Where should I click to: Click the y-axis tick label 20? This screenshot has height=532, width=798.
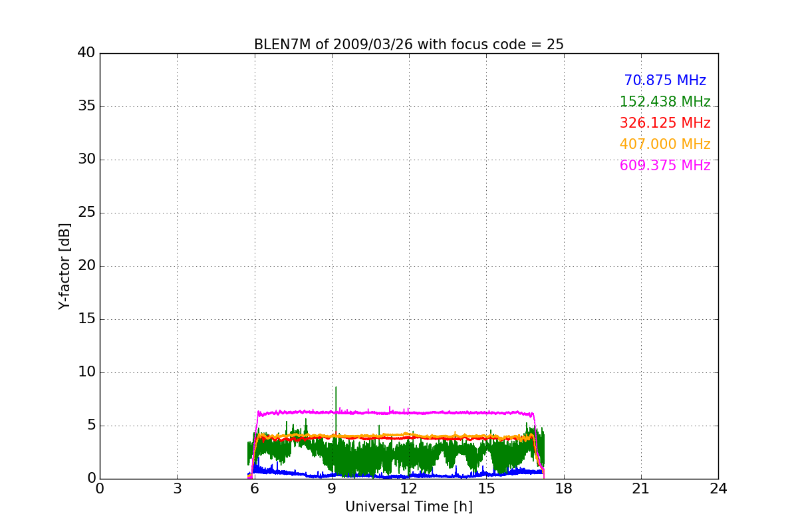[x=86, y=266]
